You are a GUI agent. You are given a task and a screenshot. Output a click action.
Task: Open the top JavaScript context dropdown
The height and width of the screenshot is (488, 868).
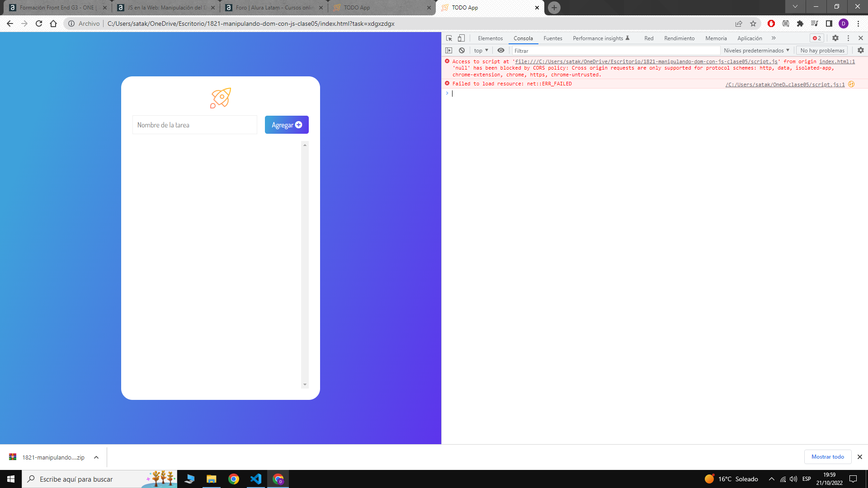point(481,51)
